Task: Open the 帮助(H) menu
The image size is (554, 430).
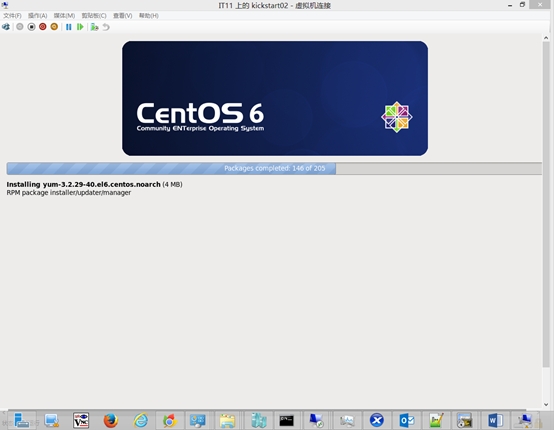Action: [149, 16]
